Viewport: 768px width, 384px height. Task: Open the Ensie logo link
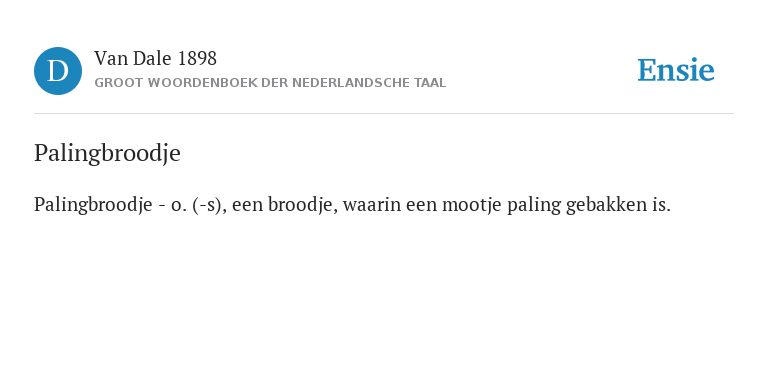675,70
